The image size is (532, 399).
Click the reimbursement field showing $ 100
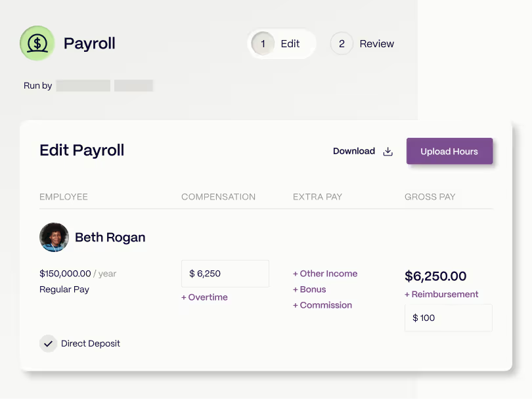(x=448, y=318)
